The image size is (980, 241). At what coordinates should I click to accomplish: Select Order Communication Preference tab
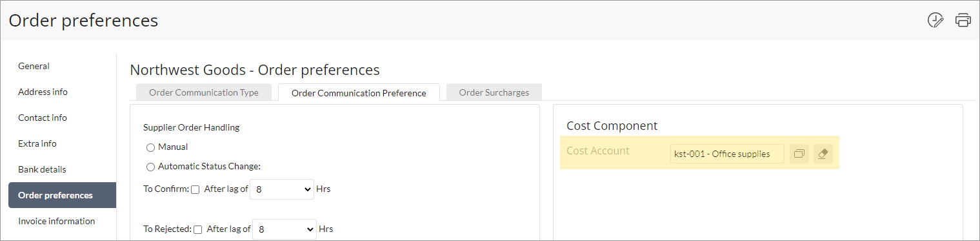[359, 92]
